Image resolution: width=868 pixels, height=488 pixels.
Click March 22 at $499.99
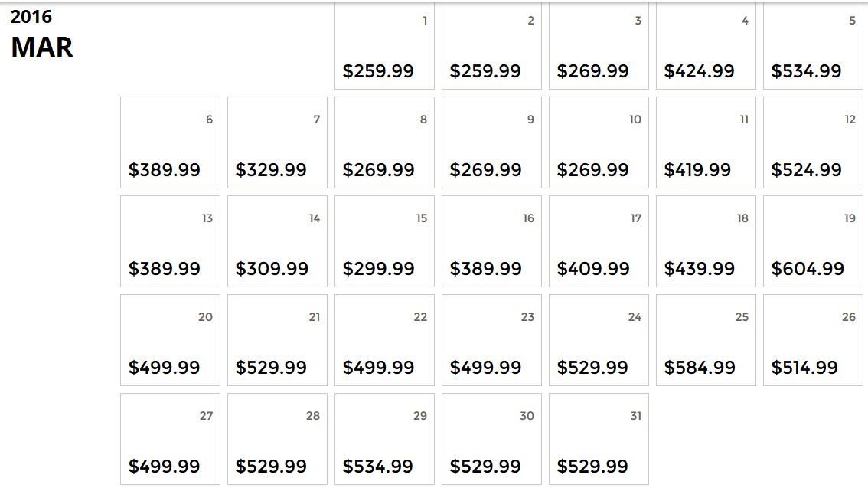click(384, 340)
